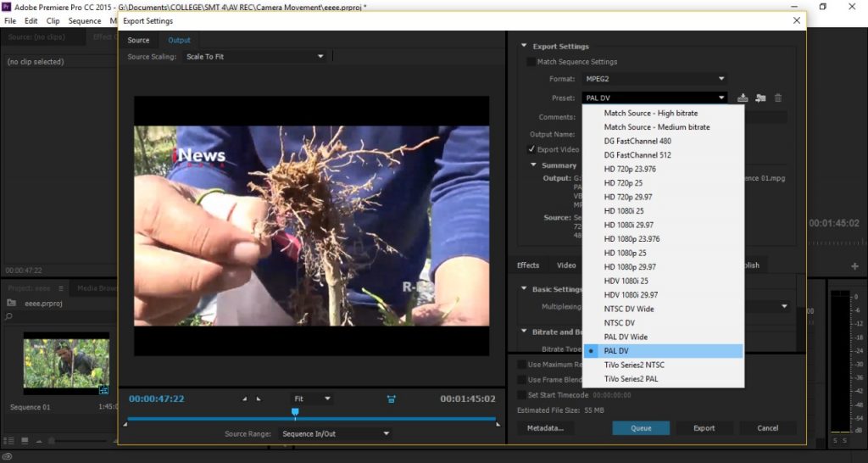Click the Import Preset icon
Viewport: 868px width, 463px height.
coord(760,98)
